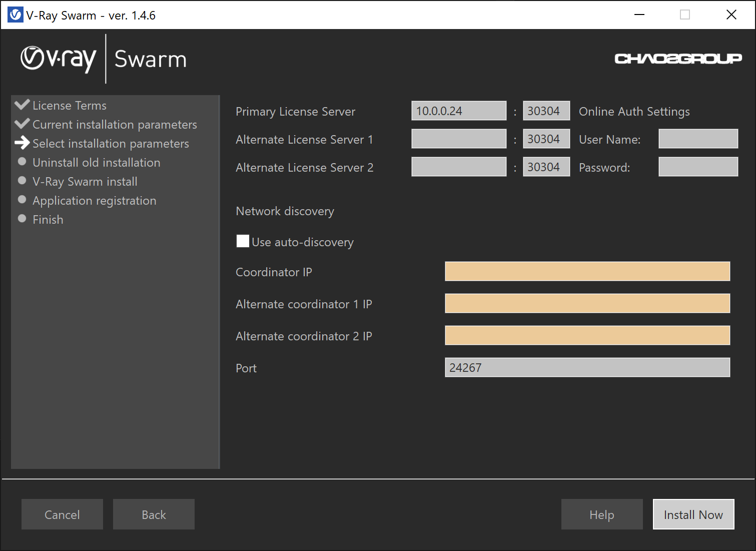Cancel the installation
Image resolution: width=756 pixels, height=551 pixels.
coord(62,514)
